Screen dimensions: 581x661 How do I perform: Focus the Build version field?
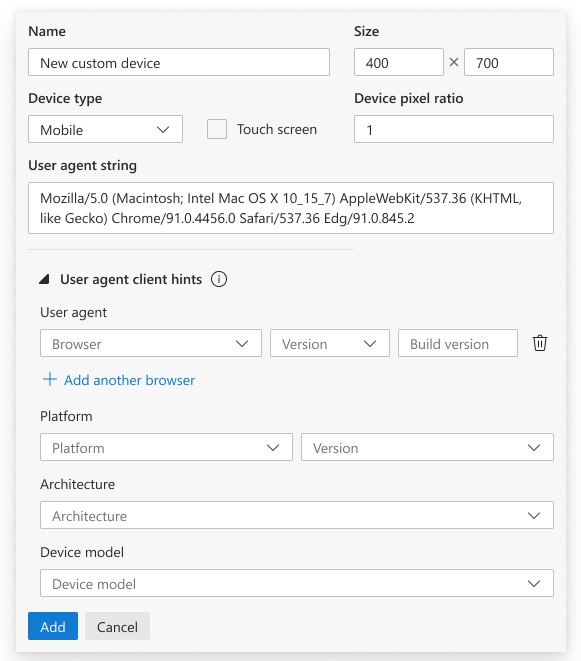(458, 343)
